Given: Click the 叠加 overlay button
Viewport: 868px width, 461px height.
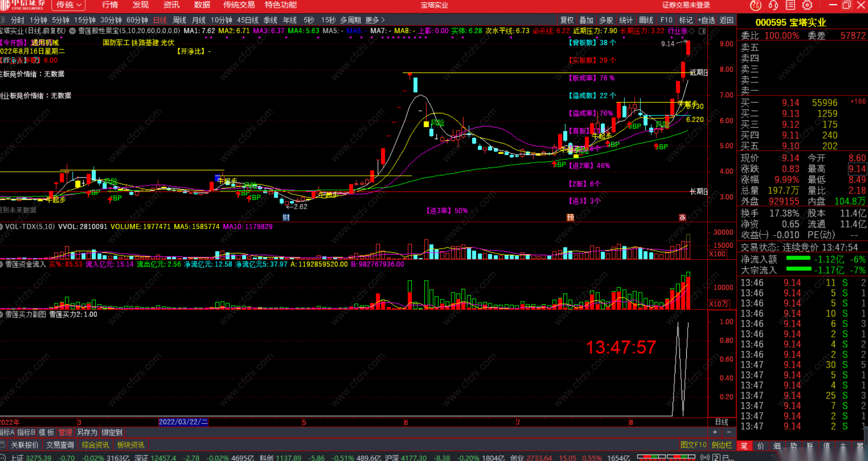Looking at the screenshot, I should 586,20.
